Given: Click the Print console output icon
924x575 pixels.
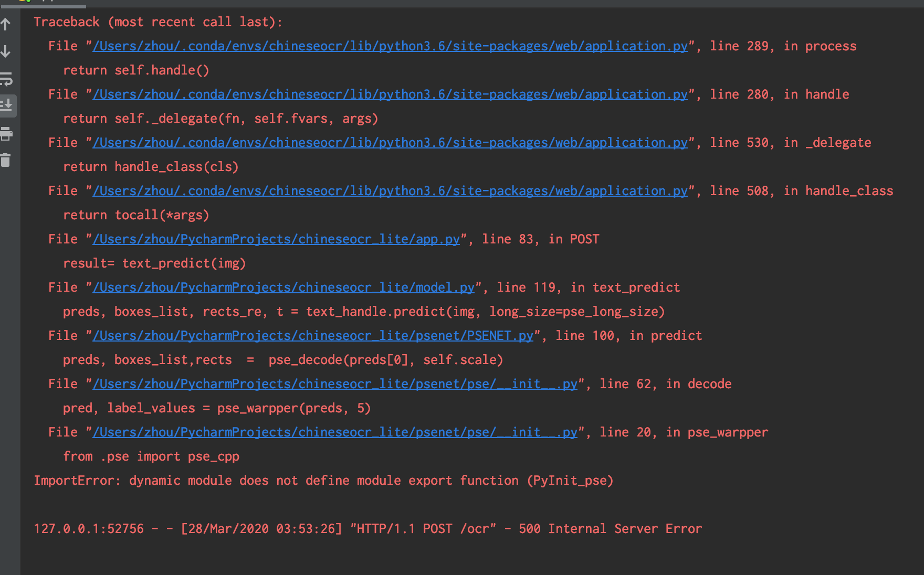Looking at the screenshot, I should point(7,134).
